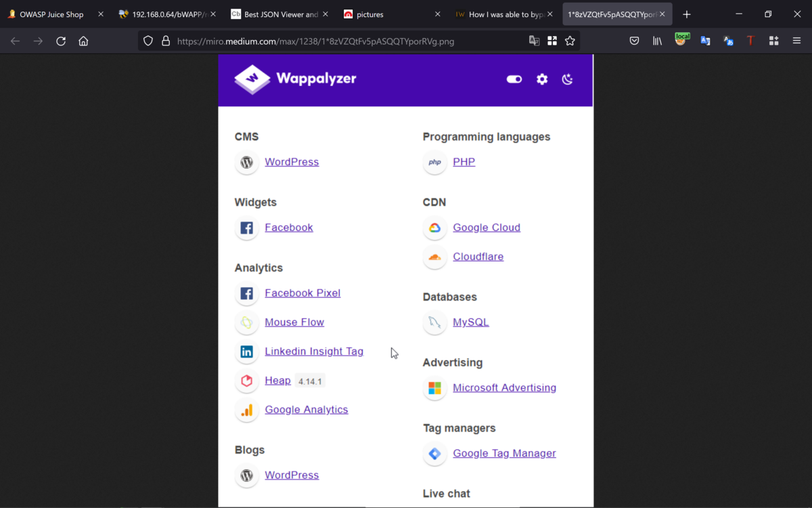Click the Heap version 4.14.1 badge
The height and width of the screenshot is (508, 812).
pos(310,381)
